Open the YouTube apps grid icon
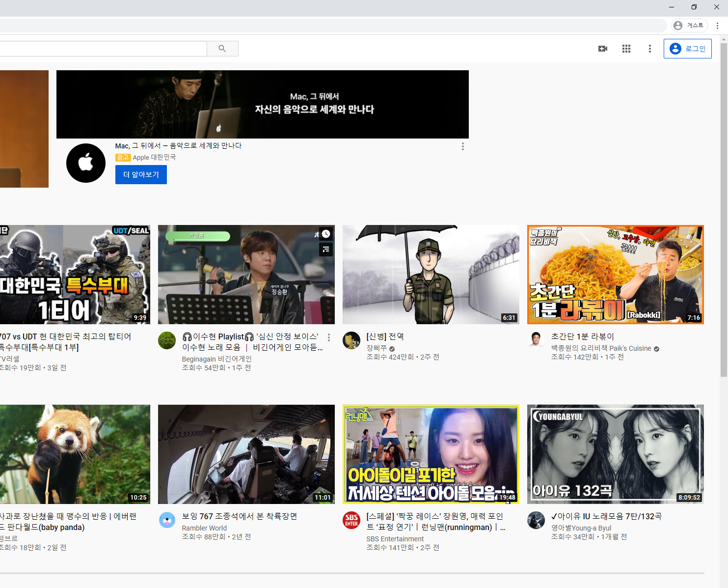728x588 pixels. (626, 49)
